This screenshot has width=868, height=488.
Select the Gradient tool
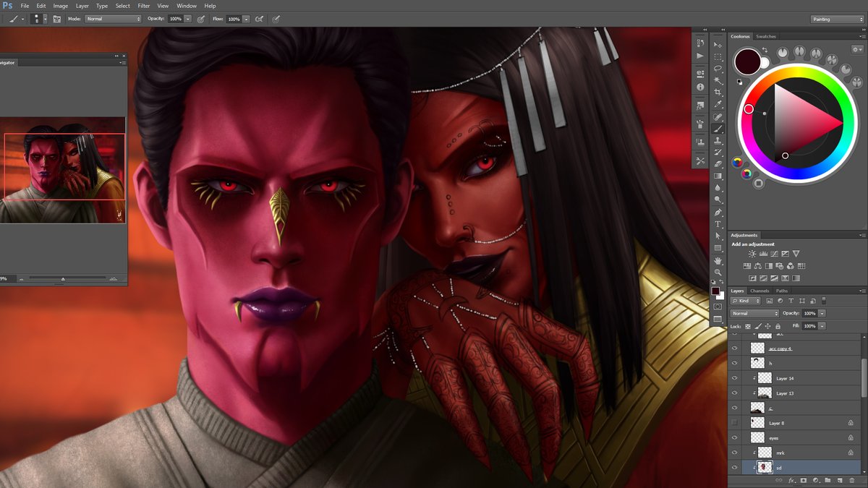tap(718, 176)
